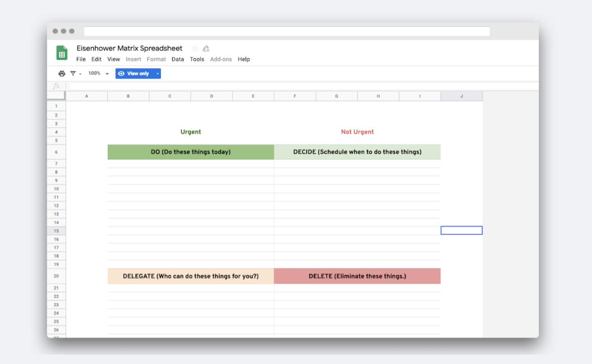Click the formula bar input field

(276, 86)
